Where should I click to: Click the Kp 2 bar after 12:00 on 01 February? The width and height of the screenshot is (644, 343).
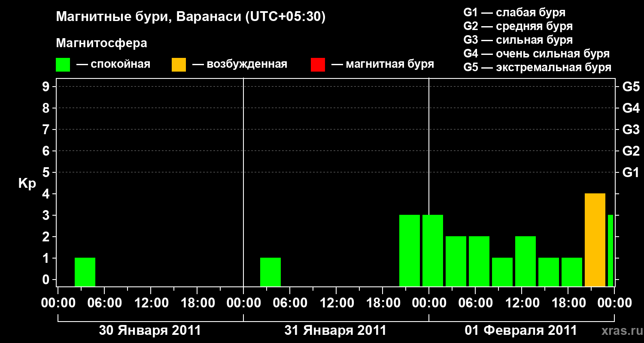pyautogui.click(x=526, y=261)
